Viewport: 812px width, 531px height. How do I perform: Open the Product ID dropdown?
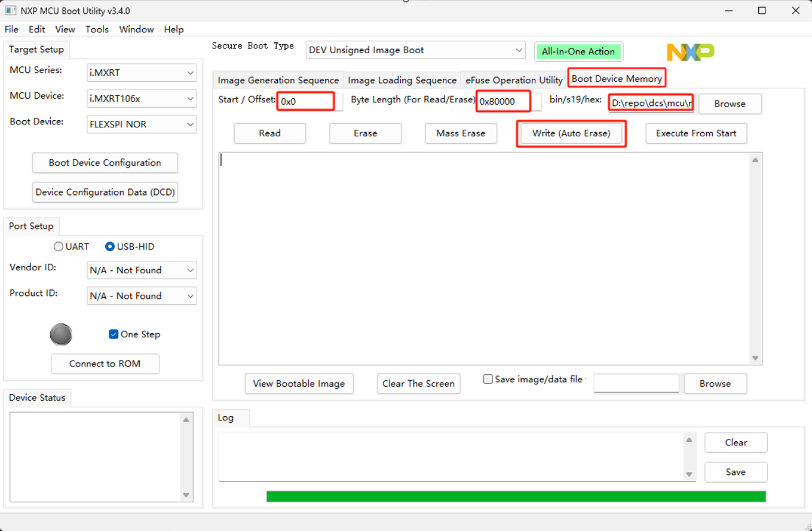(x=142, y=296)
